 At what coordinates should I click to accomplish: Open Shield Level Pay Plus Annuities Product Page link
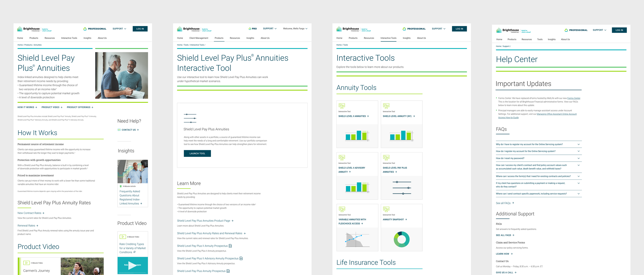point(205,221)
